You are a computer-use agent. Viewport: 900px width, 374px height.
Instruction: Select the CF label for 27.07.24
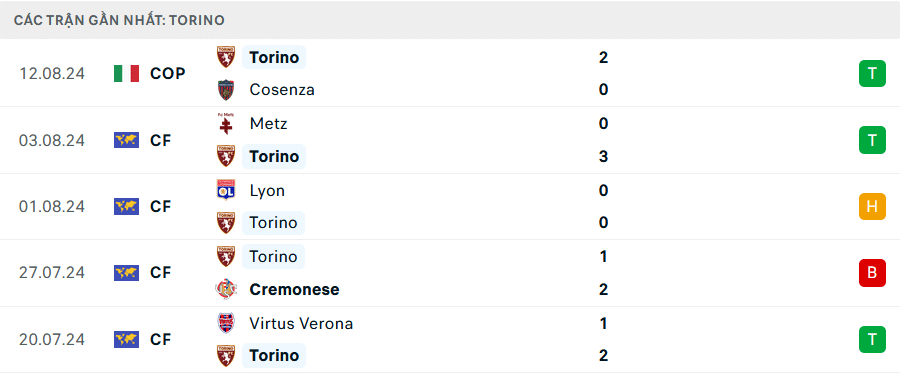pyautogui.click(x=161, y=272)
